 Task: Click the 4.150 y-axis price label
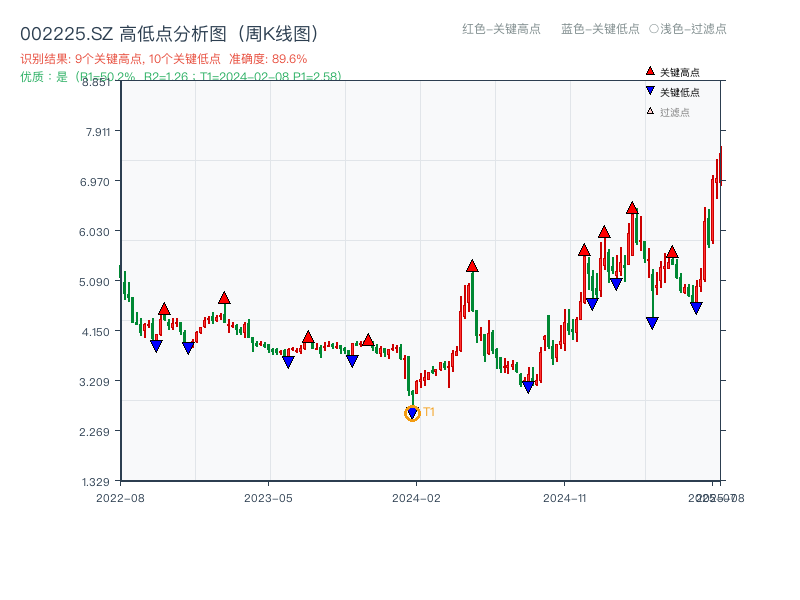pyautogui.click(x=95, y=332)
